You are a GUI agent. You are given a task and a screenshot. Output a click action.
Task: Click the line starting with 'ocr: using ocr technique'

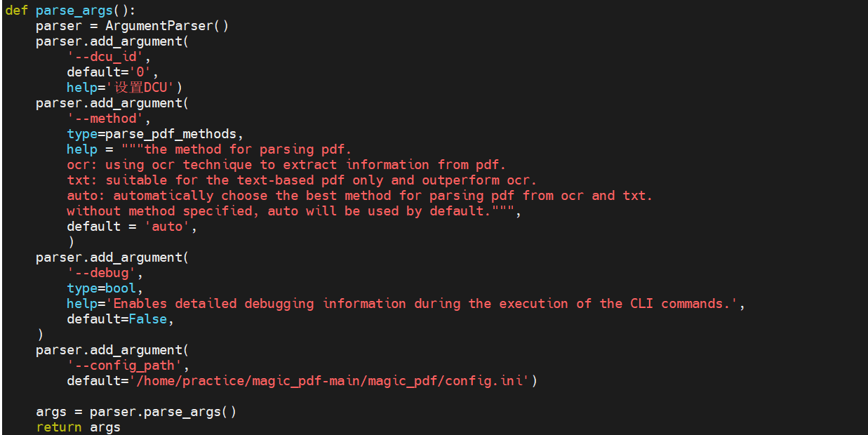(286, 165)
